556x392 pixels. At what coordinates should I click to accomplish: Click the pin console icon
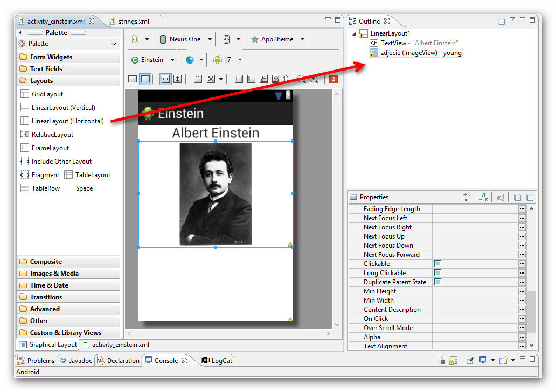click(470, 360)
